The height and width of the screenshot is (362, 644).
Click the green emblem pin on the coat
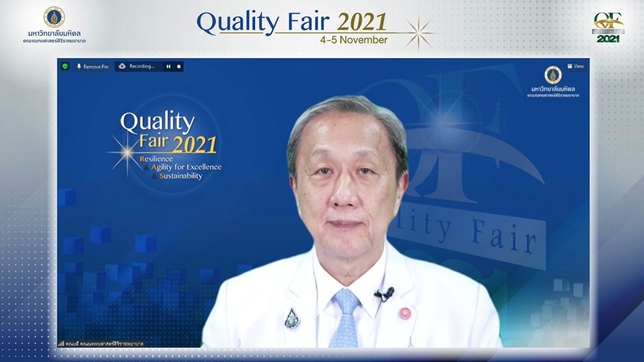coord(291,318)
